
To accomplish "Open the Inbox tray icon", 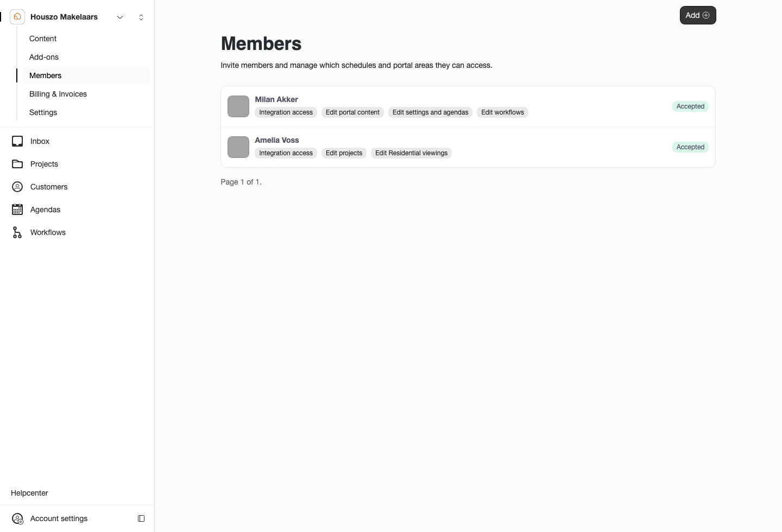I will pos(17,141).
